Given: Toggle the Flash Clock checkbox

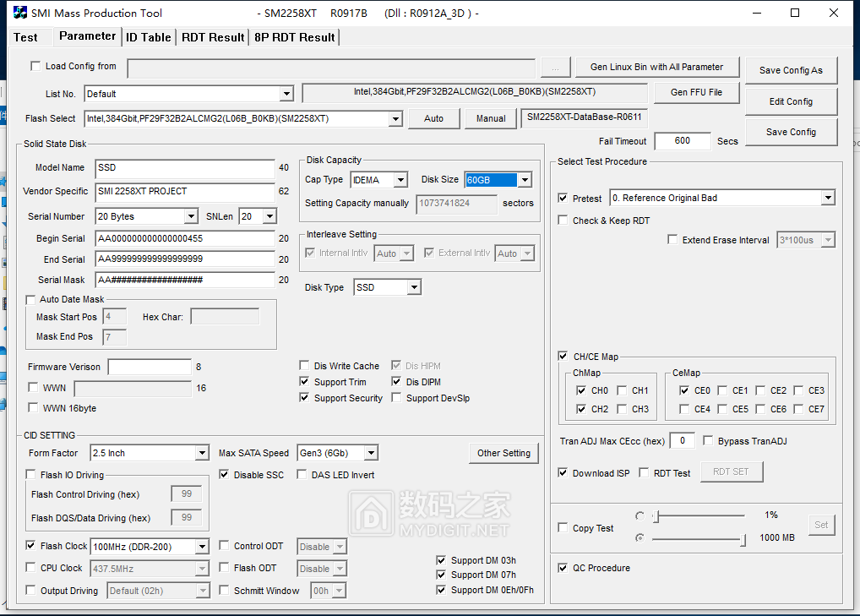Looking at the screenshot, I should [x=30, y=546].
